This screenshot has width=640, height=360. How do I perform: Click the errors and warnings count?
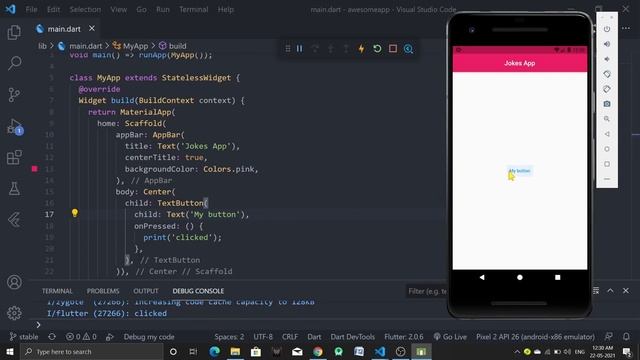pos(81,337)
